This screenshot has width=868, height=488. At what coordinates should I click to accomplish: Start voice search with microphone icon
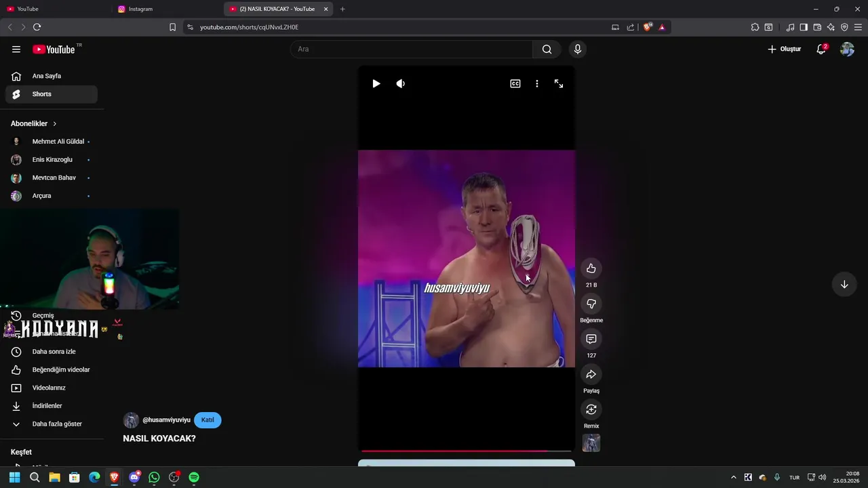click(x=578, y=49)
